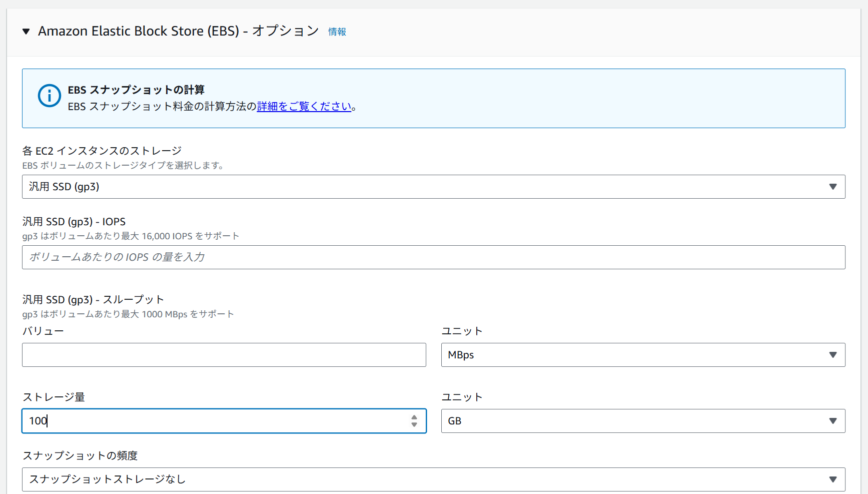This screenshot has width=868, height=494.
Task: Focus the gp3 IOPS input field
Action: click(x=434, y=257)
